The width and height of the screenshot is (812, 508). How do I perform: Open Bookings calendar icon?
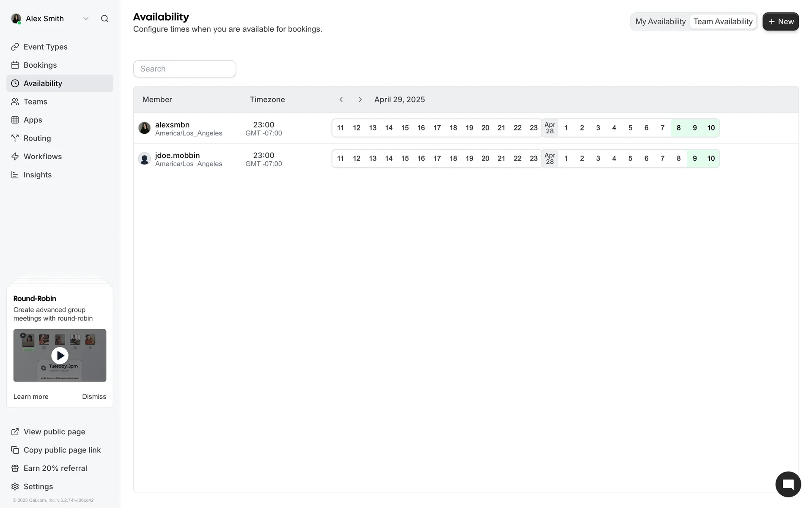(15, 65)
